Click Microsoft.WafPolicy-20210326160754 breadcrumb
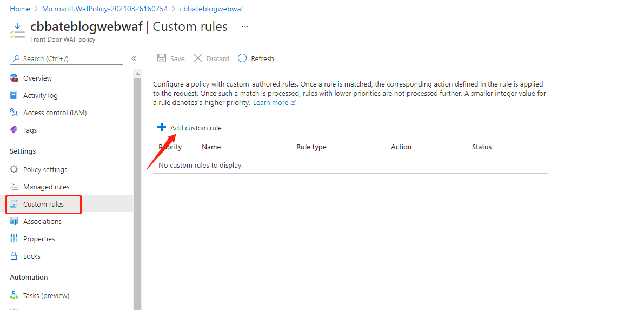This screenshot has height=310, width=644. [105, 8]
